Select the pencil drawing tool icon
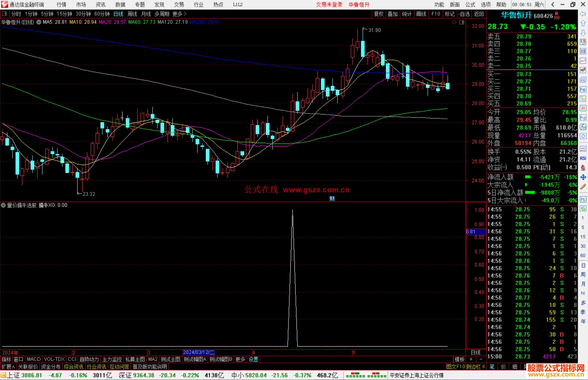 (x=583, y=187)
